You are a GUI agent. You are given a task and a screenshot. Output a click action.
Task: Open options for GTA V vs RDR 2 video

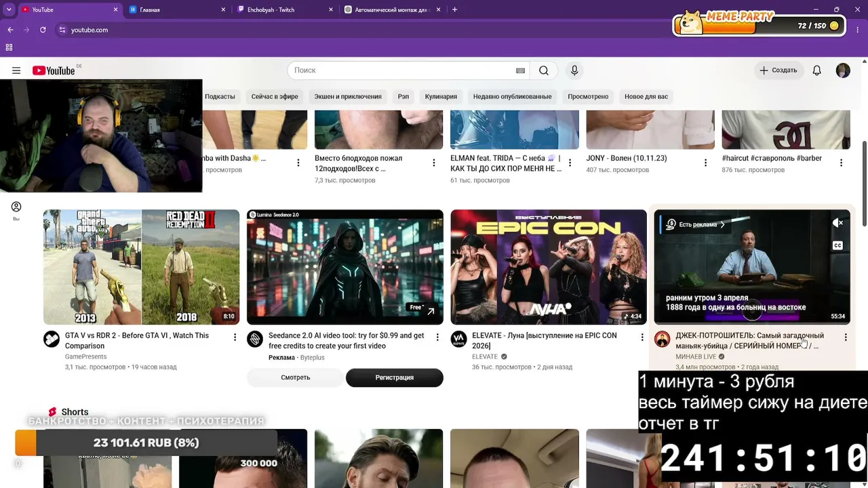click(x=235, y=337)
